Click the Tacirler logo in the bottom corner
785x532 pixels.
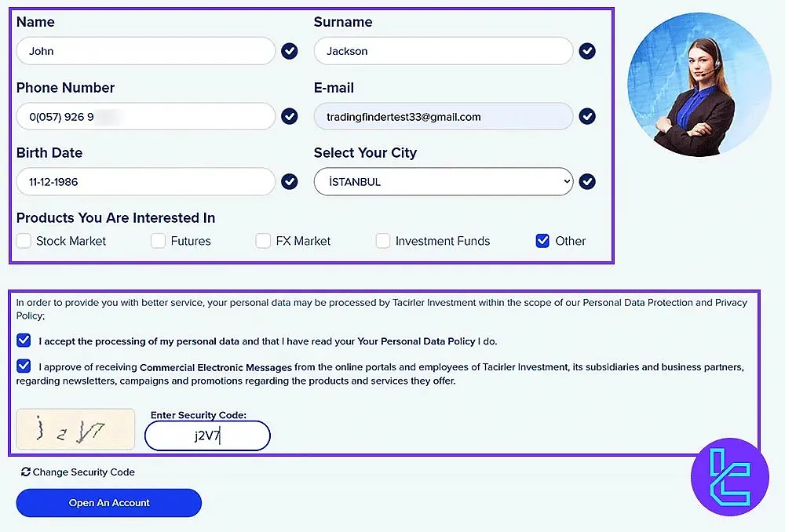[729, 476]
